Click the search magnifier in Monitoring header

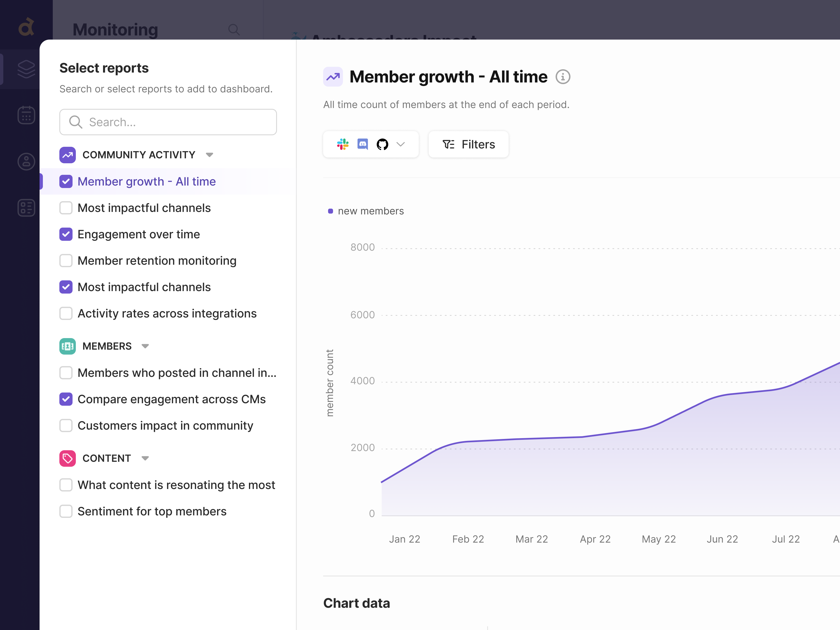click(x=234, y=29)
